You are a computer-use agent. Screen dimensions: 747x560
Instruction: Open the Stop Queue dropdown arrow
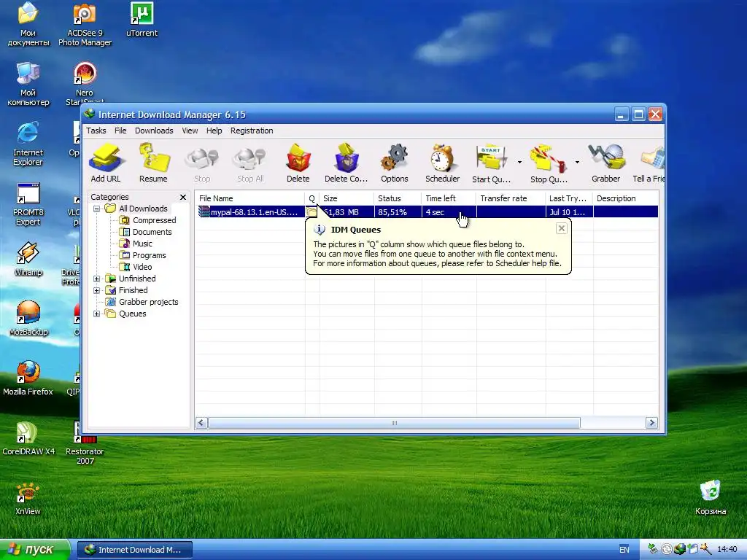pyautogui.click(x=578, y=163)
